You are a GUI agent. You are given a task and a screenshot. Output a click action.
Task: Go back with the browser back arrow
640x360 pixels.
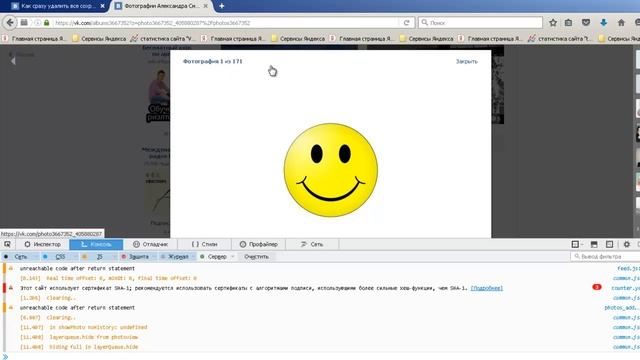tap(10, 23)
